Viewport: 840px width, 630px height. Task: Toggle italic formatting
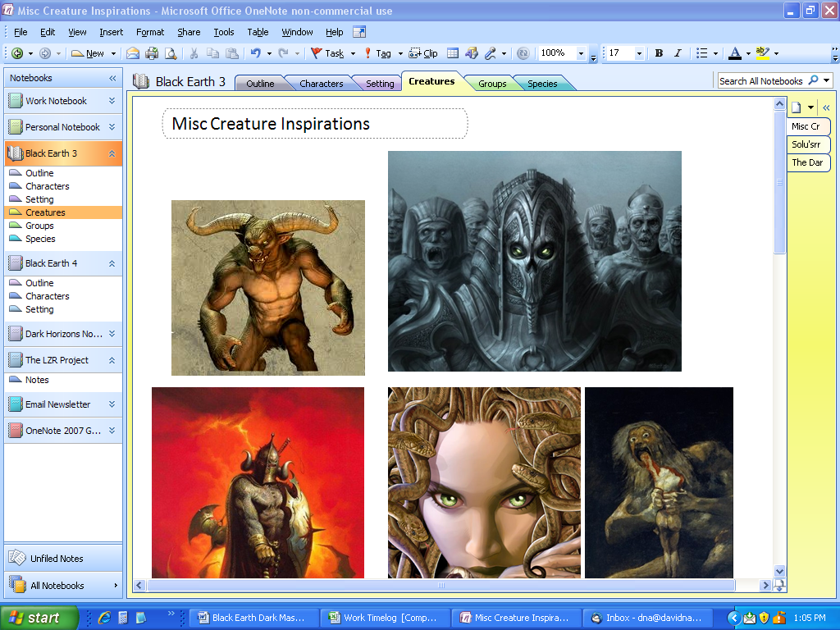tap(678, 53)
